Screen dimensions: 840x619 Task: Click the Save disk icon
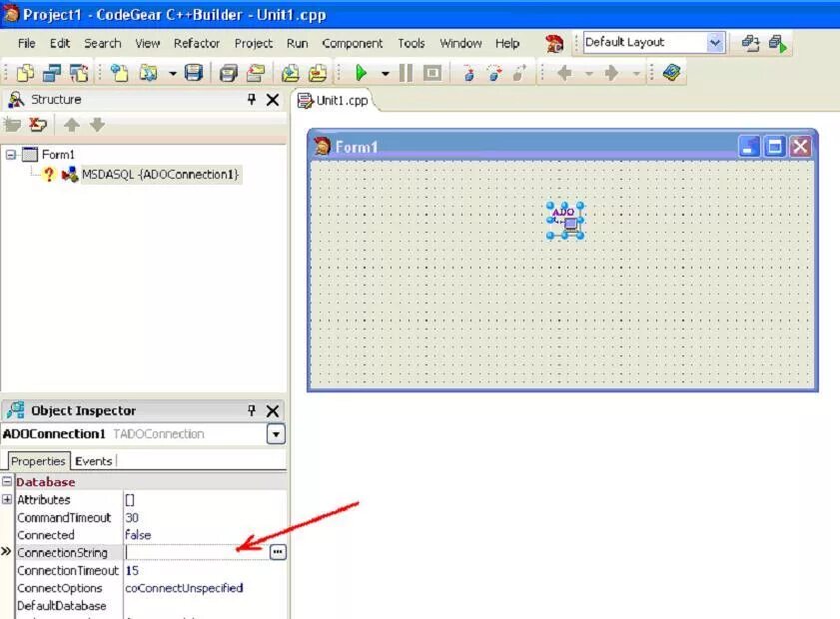194,72
